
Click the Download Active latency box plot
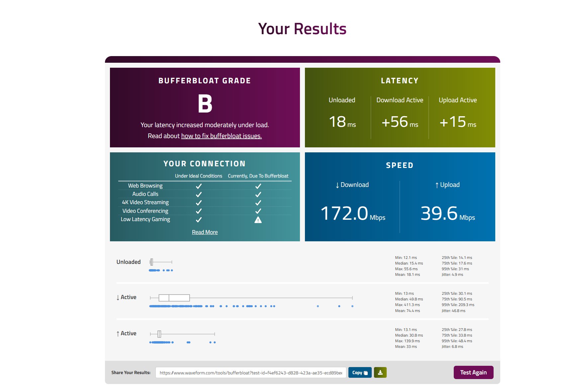pos(175,297)
